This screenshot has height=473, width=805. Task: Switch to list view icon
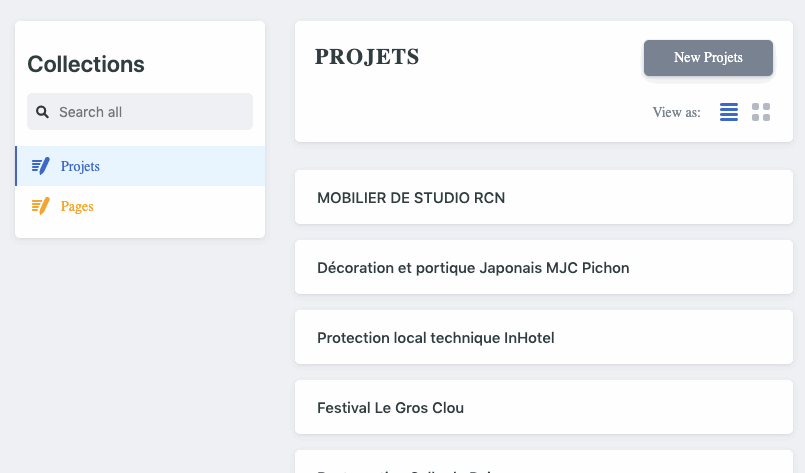(729, 112)
